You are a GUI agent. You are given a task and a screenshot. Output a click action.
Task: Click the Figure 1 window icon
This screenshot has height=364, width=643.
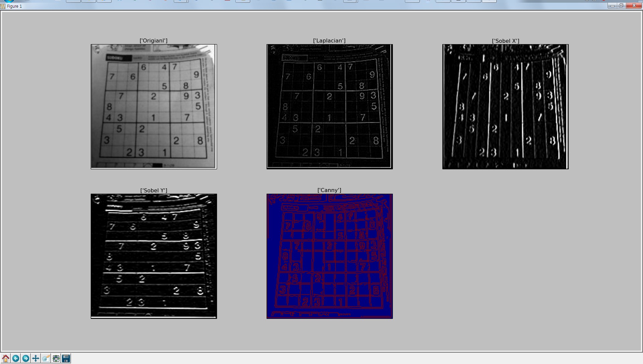pos(3,6)
